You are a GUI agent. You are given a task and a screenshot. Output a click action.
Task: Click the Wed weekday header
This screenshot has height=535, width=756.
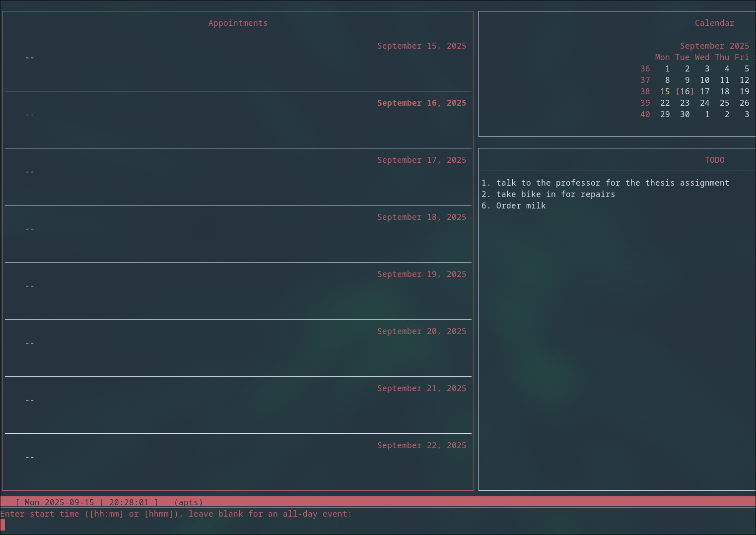point(702,57)
